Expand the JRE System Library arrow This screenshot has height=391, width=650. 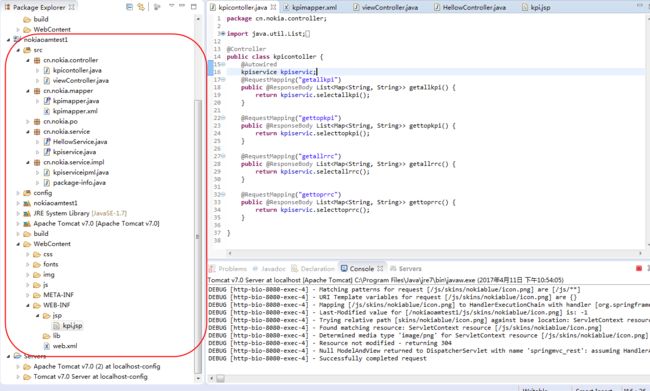[x=18, y=214]
